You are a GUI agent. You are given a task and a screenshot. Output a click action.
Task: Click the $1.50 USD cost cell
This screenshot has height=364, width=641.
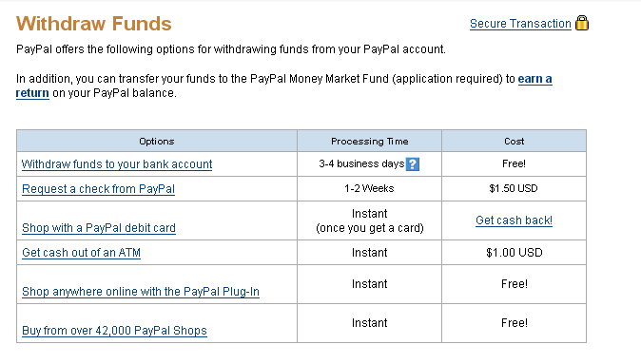click(514, 188)
